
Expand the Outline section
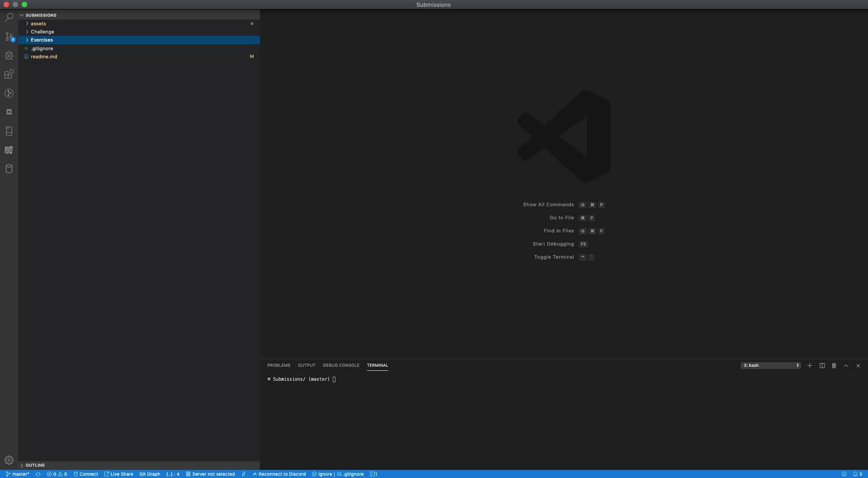[139, 465]
